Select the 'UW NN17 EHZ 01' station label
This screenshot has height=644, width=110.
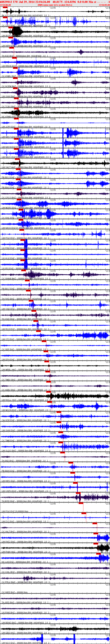click(10, 137)
